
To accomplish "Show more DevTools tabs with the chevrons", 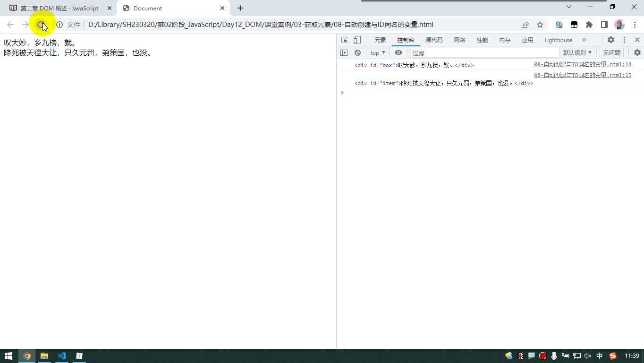I will click(584, 40).
